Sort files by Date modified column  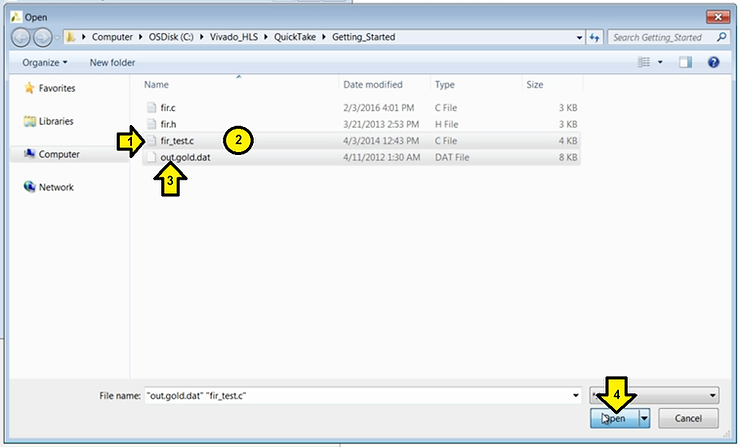[372, 85]
